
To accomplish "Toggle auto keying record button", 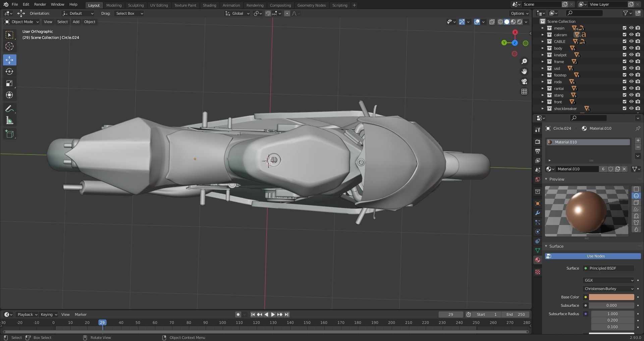I will tap(238, 315).
